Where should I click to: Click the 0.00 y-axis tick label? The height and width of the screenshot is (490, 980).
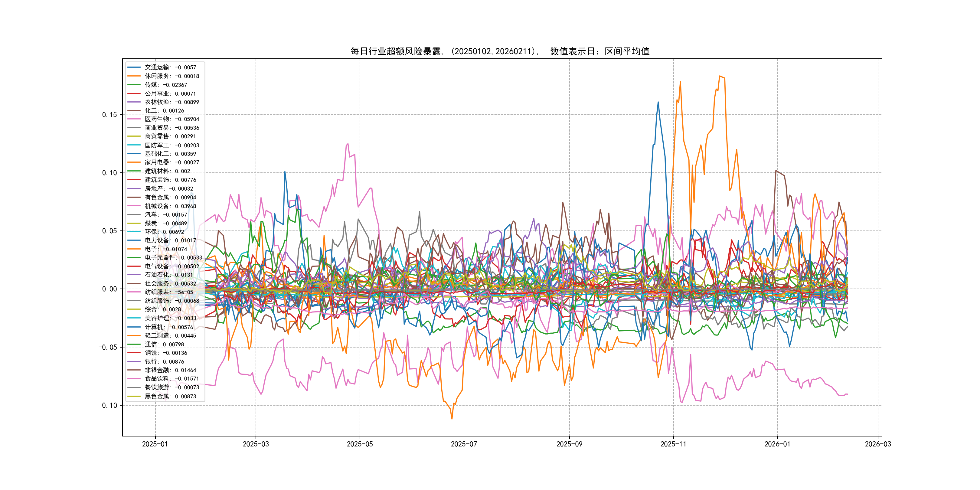[109, 289]
